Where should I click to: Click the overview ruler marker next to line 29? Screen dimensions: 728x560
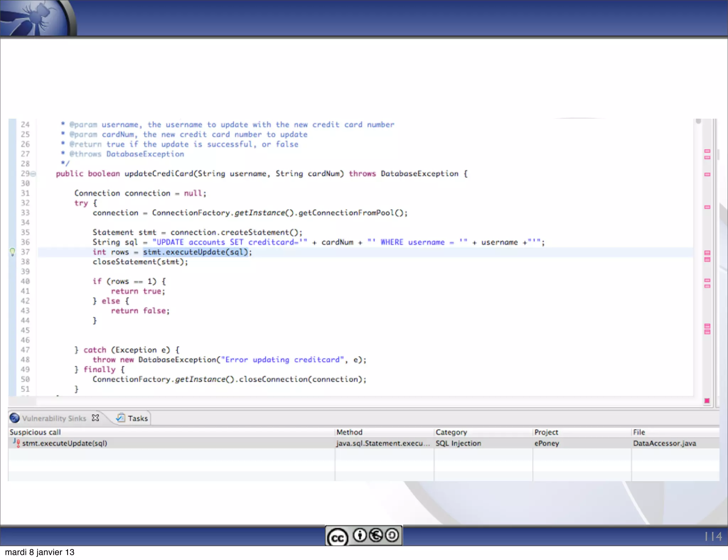707,174
